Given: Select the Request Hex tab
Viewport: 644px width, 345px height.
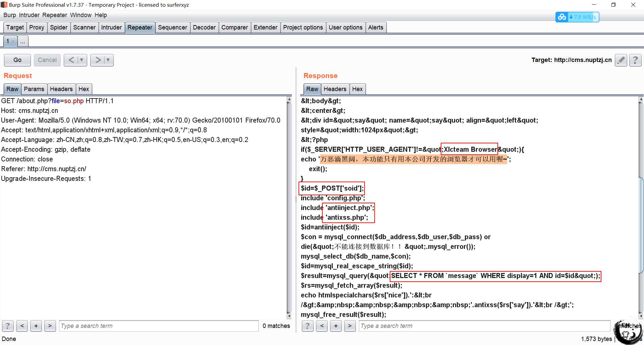Looking at the screenshot, I should coord(84,89).
